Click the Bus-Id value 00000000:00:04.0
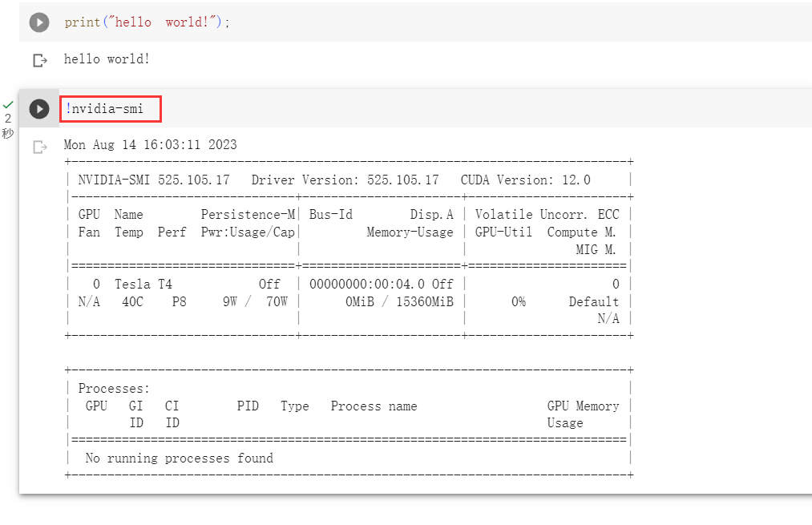 click(x=369, y=284)
